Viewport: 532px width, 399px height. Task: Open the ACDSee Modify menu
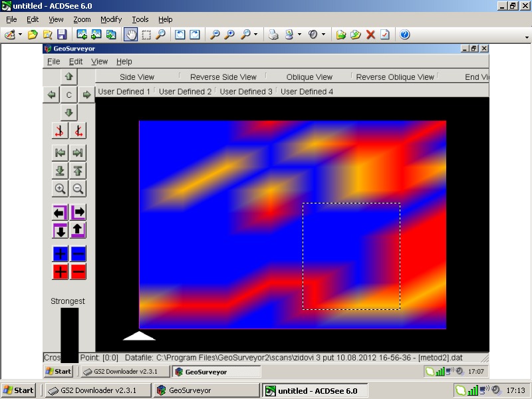tap(111, 19)
